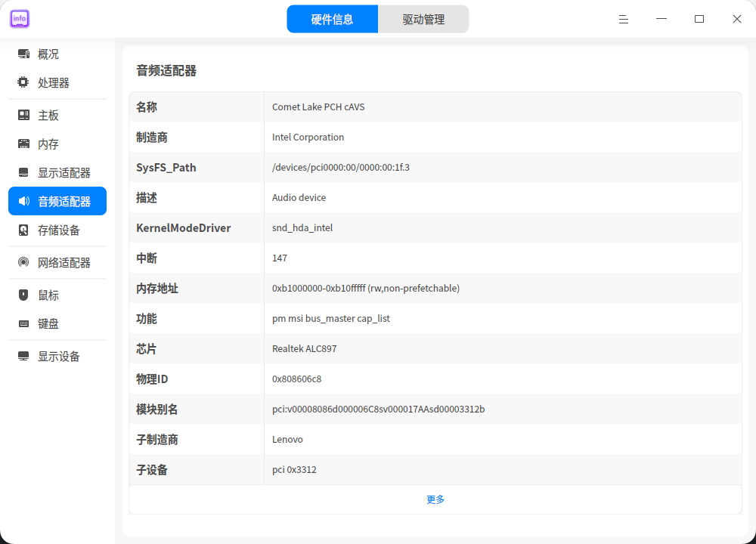Screen dimensions: 756x544
Task: Select the 0xb1000000-0xb10fffff memory address value
Action: pyautogui.click(x=365, y=288)
